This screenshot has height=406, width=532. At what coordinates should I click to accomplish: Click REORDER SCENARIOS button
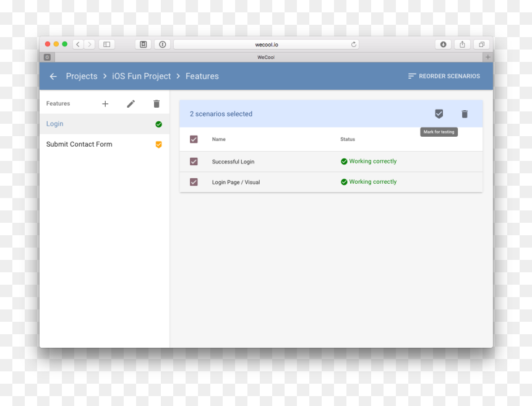coord(444,76)
